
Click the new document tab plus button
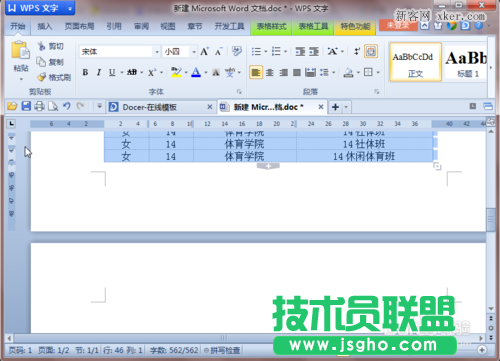point(336,107)
